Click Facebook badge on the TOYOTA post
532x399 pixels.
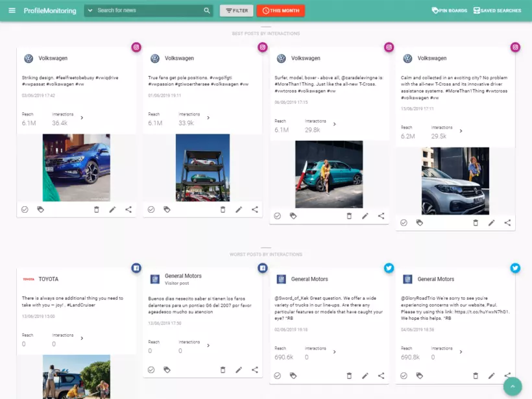pyautogui.click(x=136, y=268)
